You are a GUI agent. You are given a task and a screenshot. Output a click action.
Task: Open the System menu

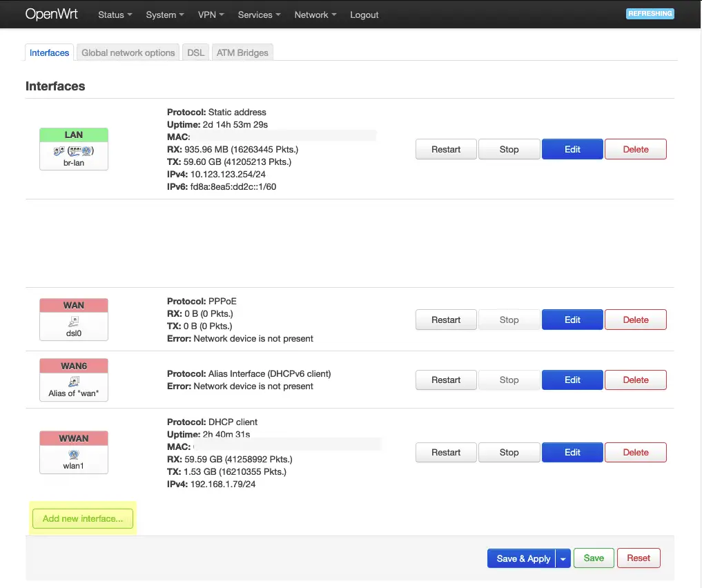coord(165,14)
